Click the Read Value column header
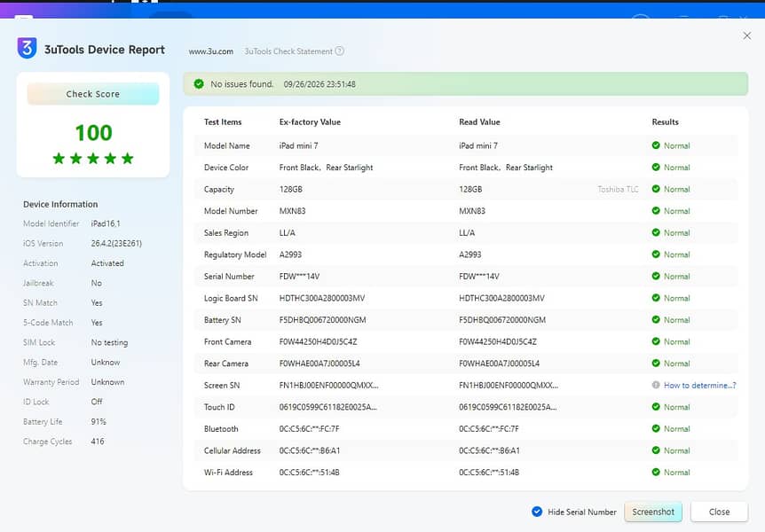 [479, 121]
